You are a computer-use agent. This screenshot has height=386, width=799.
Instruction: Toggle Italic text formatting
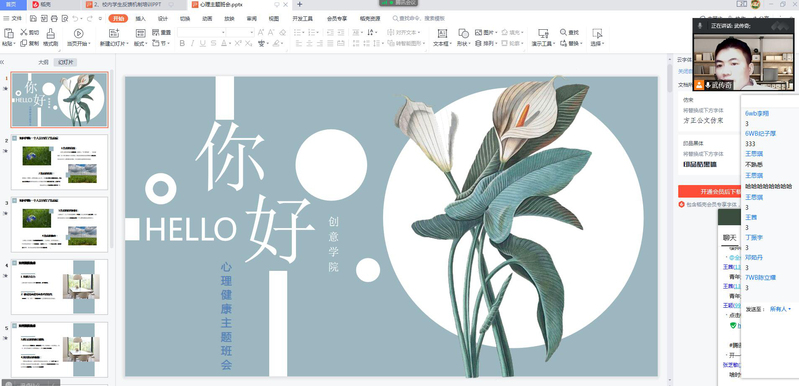click(x=193, y=44)
